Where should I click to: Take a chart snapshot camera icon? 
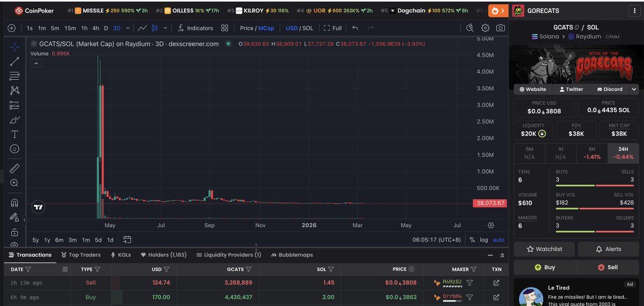500,28
